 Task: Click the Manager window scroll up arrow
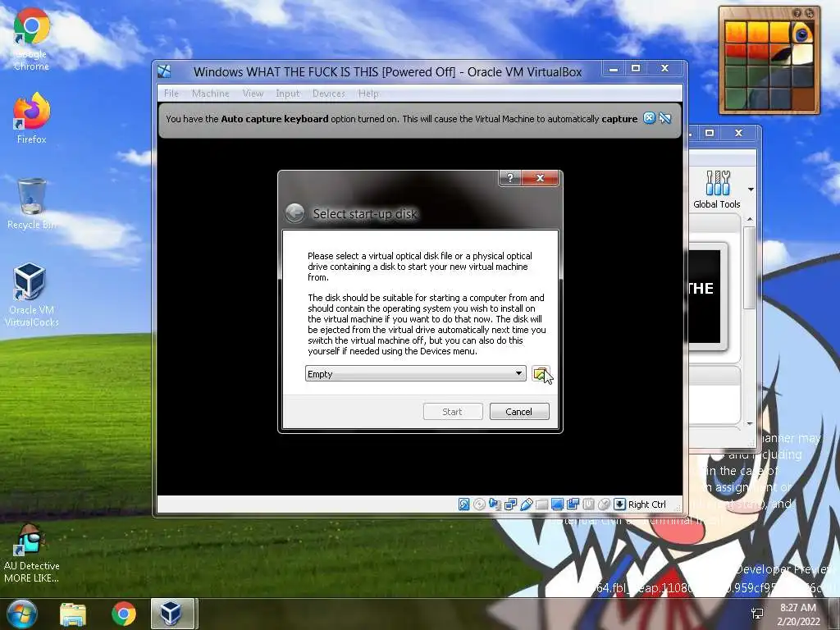point(750,219)
